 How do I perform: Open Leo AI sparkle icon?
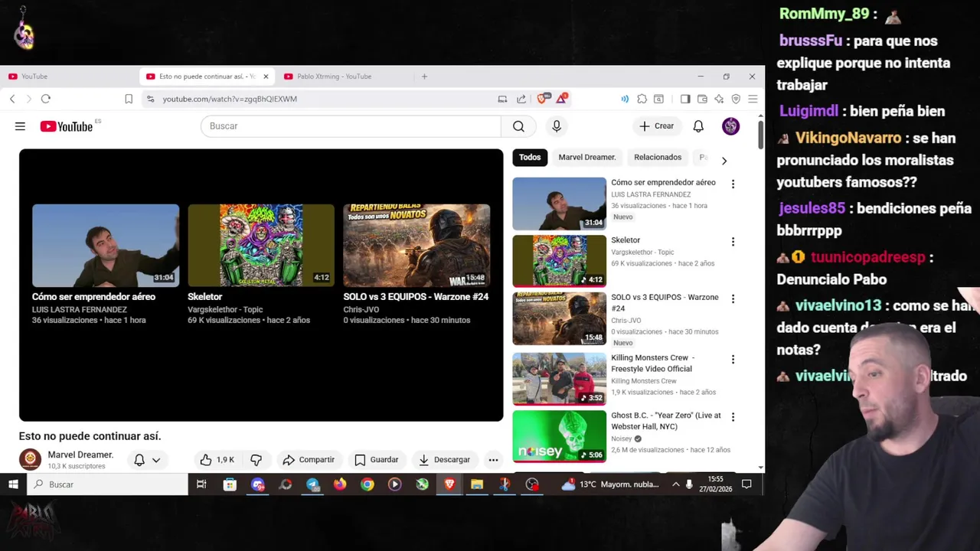[x=719, y=99]
